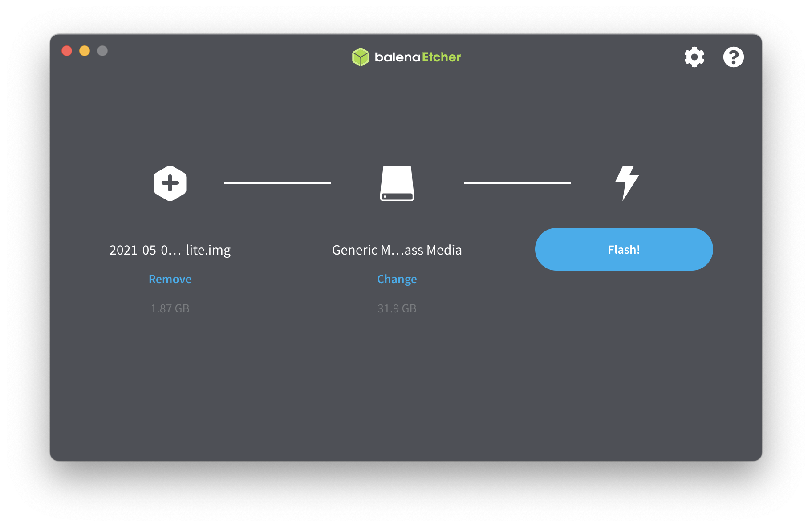Open the settings gear icon
This screenshot has width=812, height=527.
click(x=694, y=57)
